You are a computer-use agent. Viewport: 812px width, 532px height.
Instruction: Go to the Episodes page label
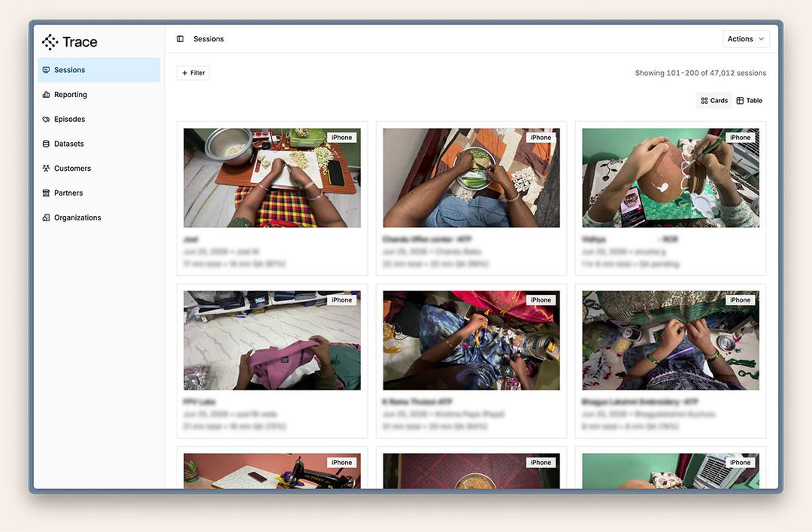[x=69, y=119]
